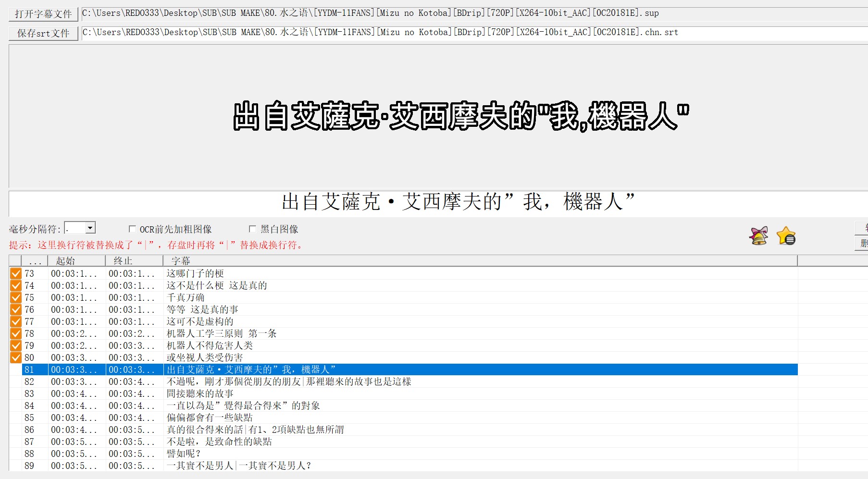Image resolution: width=868 pixels, height=479 pixels.
Task: Select subtitle text 等等 这是真的事
Action: (202, 309)
